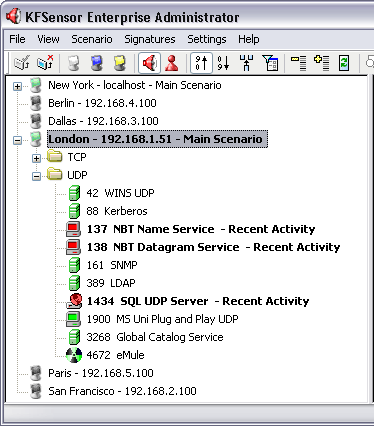This screenshot has height=426, width=374.
Task: Select 1900 MS Uni Plug and Play UDP
Action: tap(162, 319)
